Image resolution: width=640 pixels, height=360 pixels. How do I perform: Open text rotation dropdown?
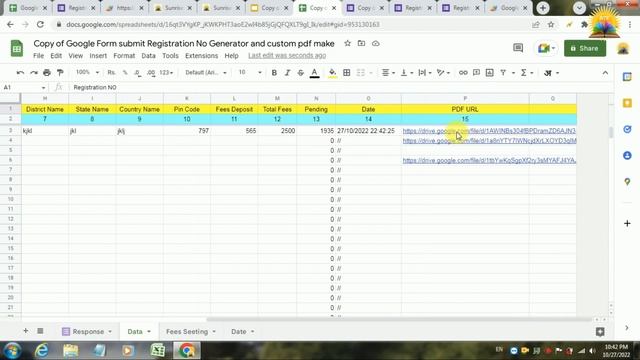tap(443, 73)
